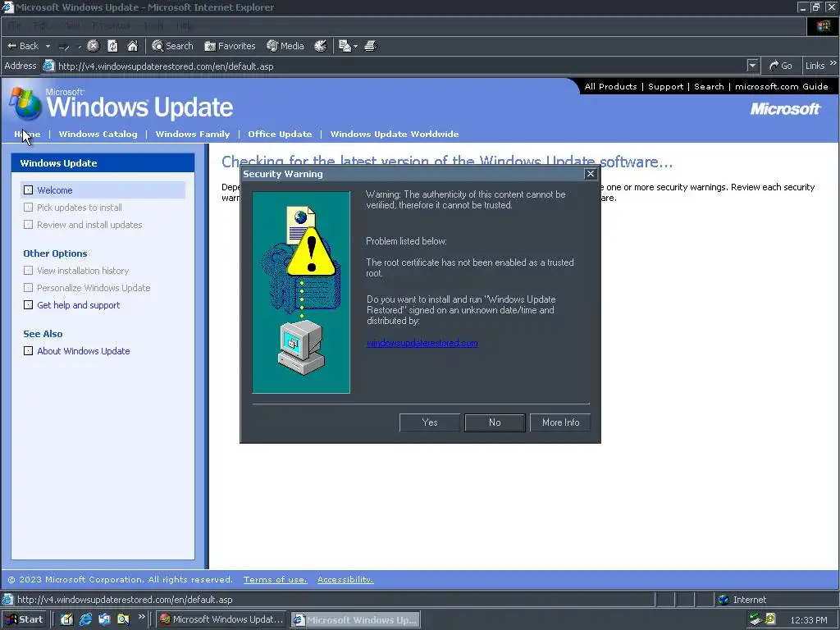The height and width of the screenshot is (630, 840).
Task: Click the bullet icon beside Get help and support
Action: 29,305
